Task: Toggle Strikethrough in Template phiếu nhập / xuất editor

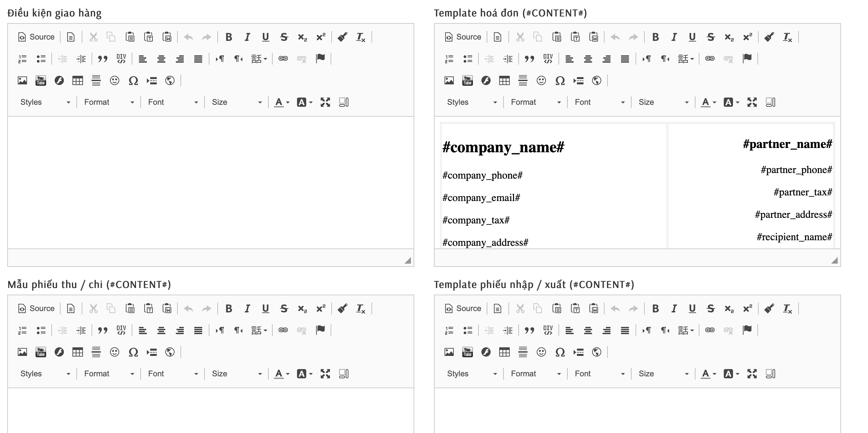Action: pos(711,308)
